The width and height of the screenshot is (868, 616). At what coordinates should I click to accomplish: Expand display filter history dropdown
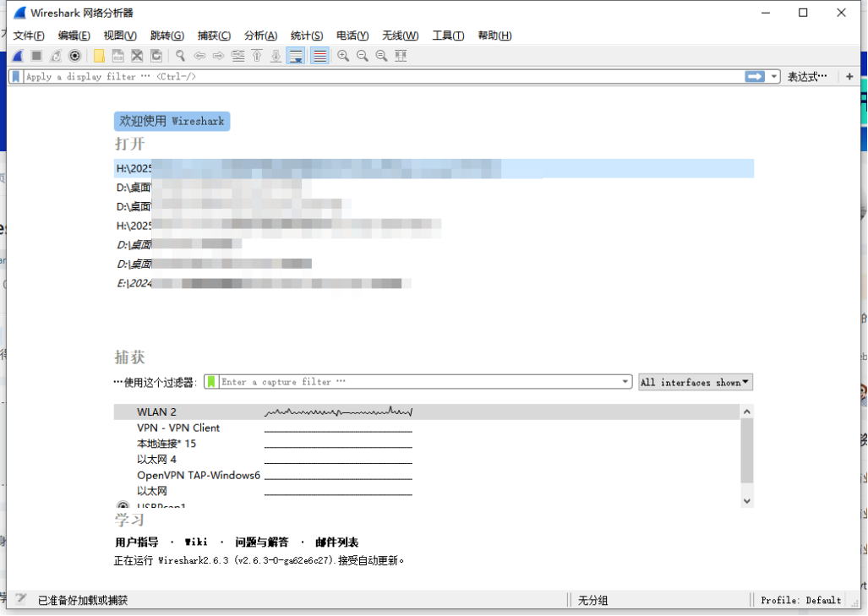point(774,76)
